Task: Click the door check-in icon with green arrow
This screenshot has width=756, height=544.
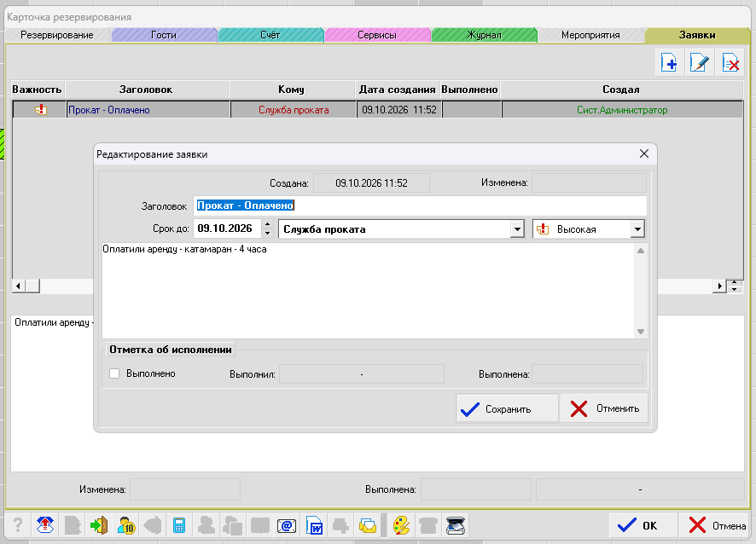Action: (99, 525)
